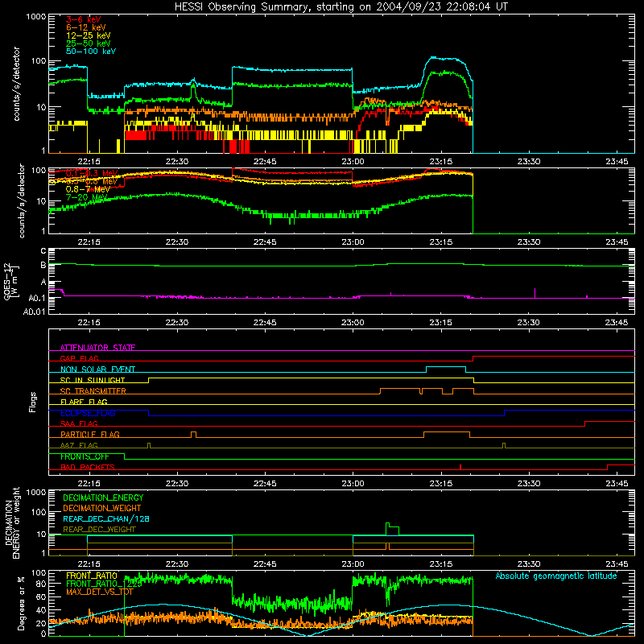Select the GAP_FLAG label
644x644 pixels.
pyautogui.click(x=79, y=358)
